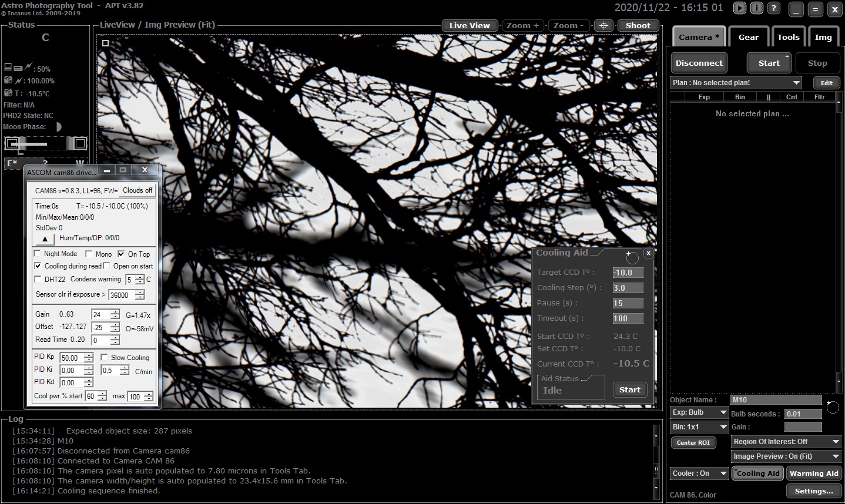Click the camera temperature status icon
The width and height of the screenshot is (845, 504).
click(x=8, y=93)
